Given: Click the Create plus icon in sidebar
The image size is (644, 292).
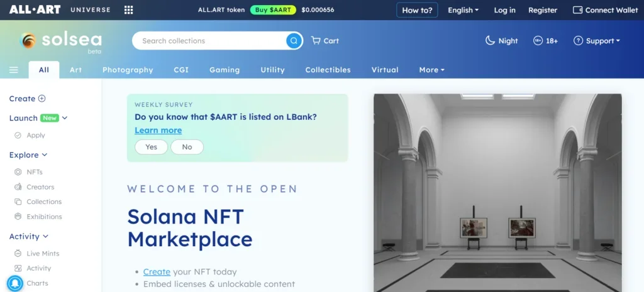Looking at the screenshot, I should (x=42, y=99).
